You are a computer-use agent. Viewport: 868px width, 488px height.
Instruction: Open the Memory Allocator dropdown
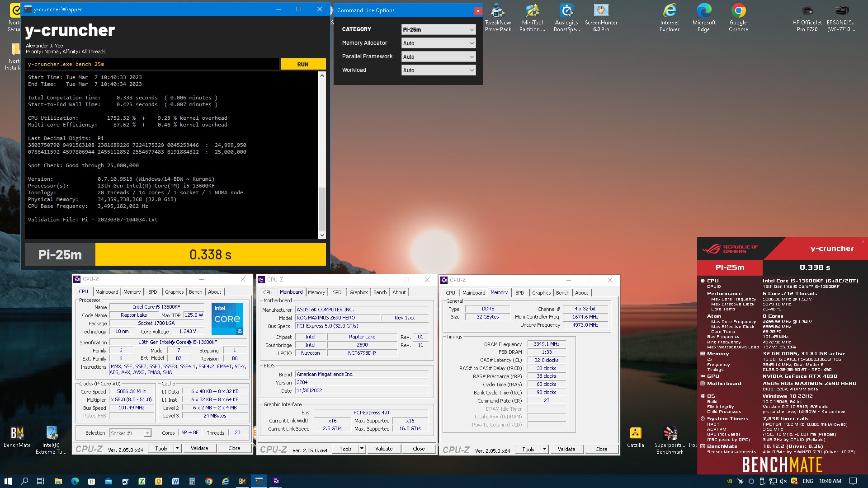[439, 43]
